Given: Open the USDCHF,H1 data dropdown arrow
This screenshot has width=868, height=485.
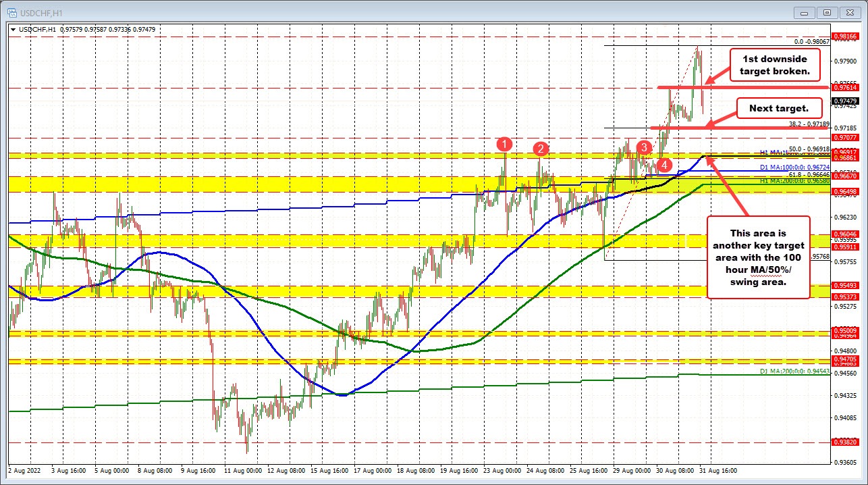Looking at the screenshot, I should [13, 30].
